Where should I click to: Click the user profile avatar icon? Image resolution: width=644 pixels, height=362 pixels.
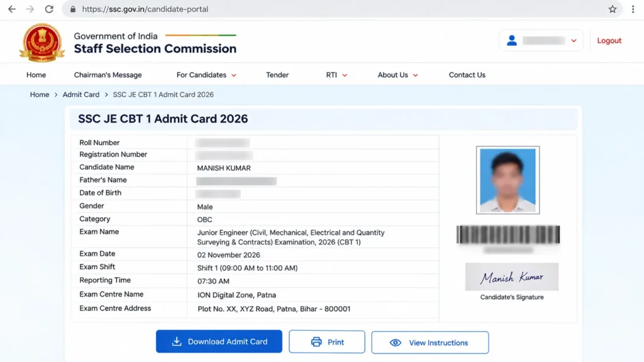[x=512, y=40]
